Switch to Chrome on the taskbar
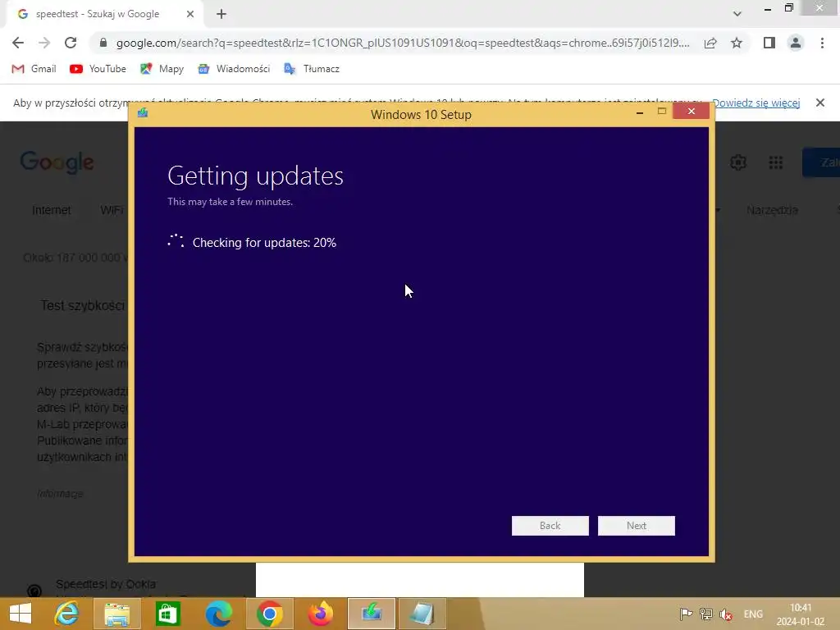The width and height of the screenshot is (840, 630). point(269,614)
